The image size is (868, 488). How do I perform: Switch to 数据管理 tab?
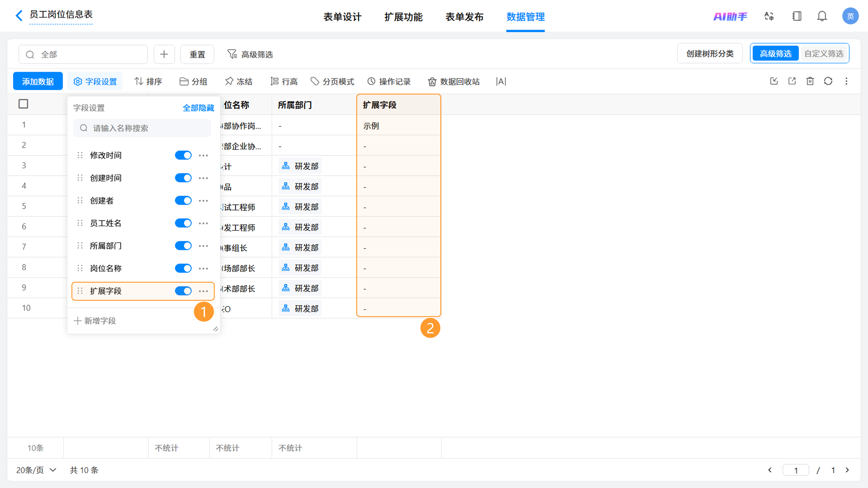point(525,17)
